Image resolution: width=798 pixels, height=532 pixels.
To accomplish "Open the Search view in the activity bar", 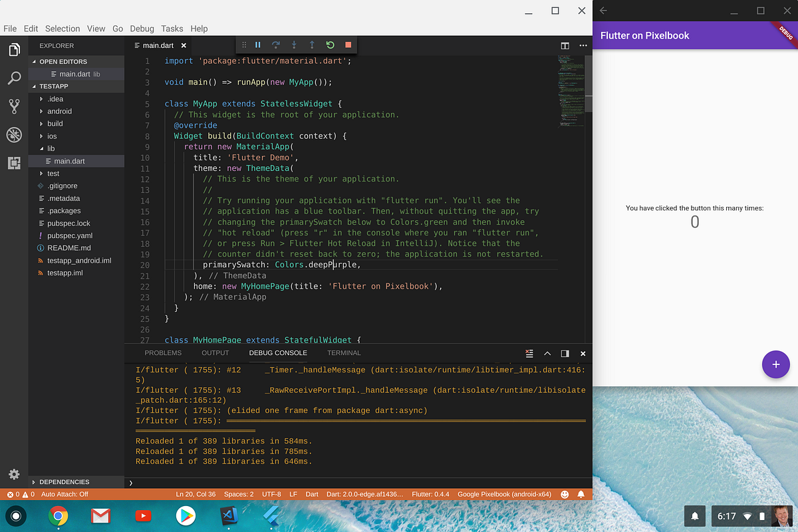I will (x=14, y=78).
